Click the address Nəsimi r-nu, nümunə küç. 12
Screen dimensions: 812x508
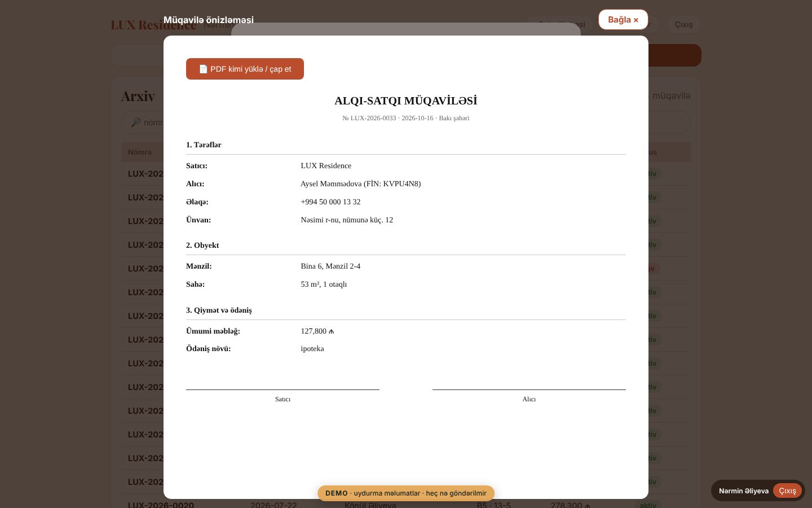tap(347, 220)
